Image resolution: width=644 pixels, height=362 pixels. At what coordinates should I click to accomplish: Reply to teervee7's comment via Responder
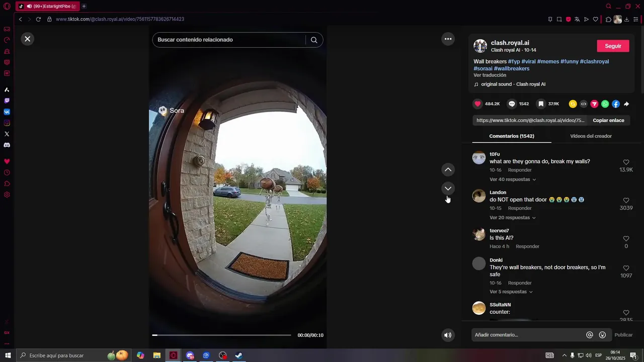coord(527,246)
